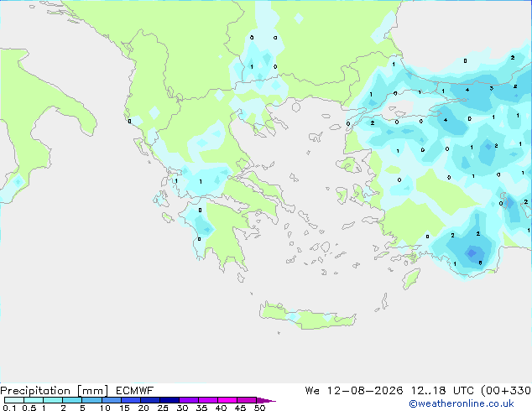Image resolution: width=532 pixels, height=411 pixels.
Task: Click the "Precipitation" title word
Action: click(x=35, y=391)
